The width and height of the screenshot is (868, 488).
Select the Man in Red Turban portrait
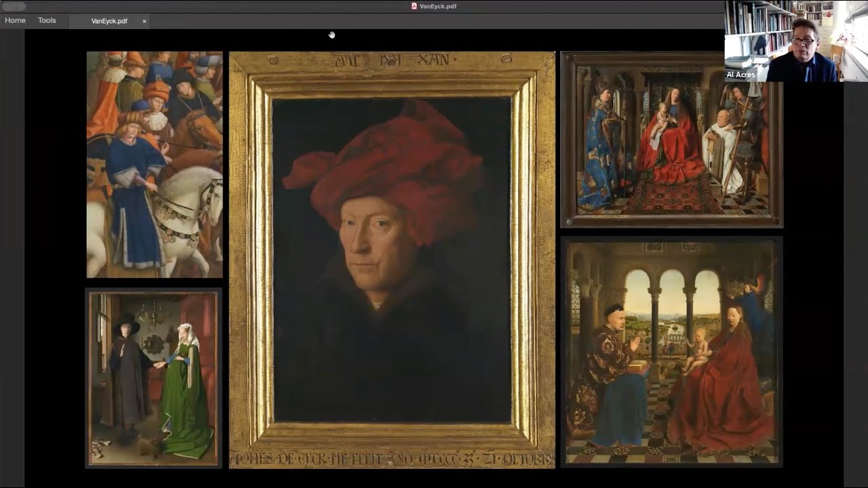click(392, 260)
